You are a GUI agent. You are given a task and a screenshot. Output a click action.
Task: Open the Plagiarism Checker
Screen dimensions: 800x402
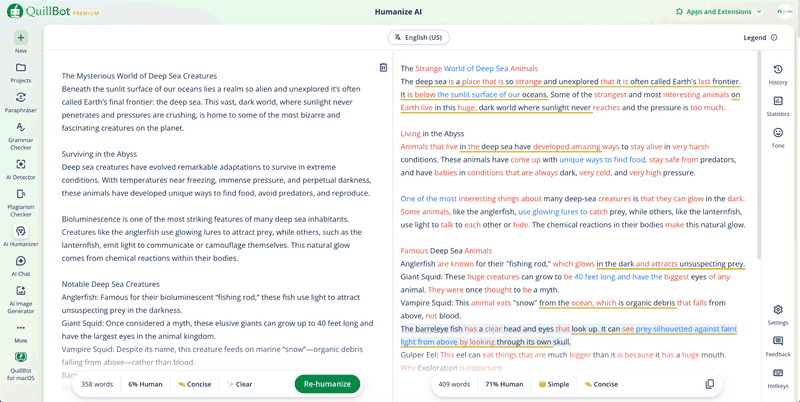[21, 203]
